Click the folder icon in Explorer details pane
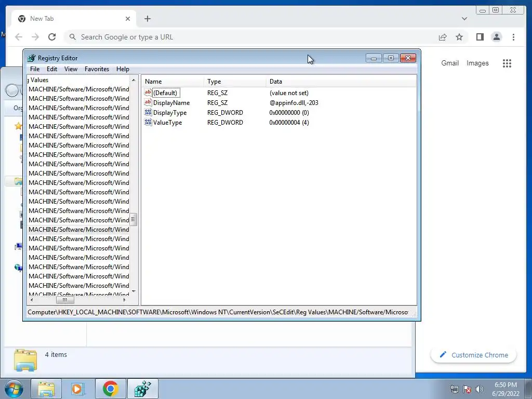This screenshot has height=399, width=532. (x=25, y=360)
